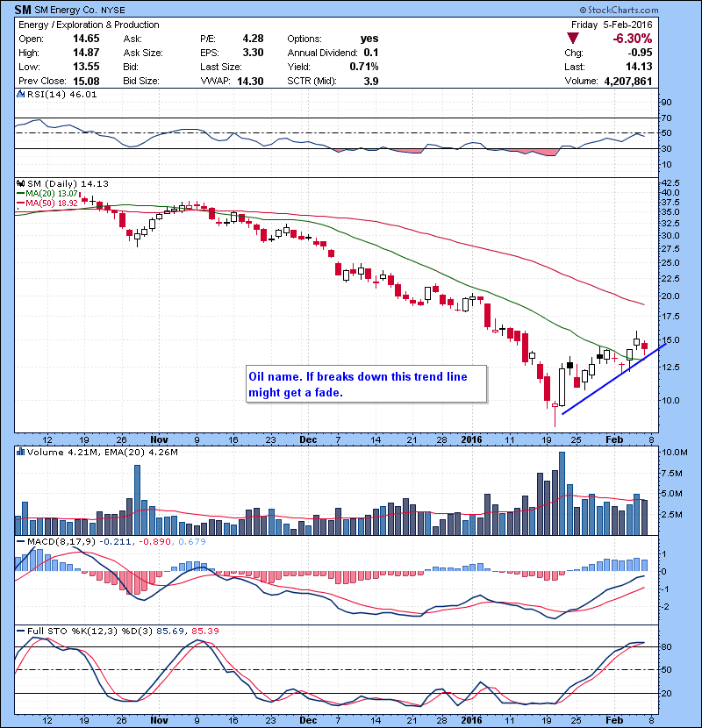702x728 pixels.
Task: Click the Low value 13.55
Action: point(86,67)
